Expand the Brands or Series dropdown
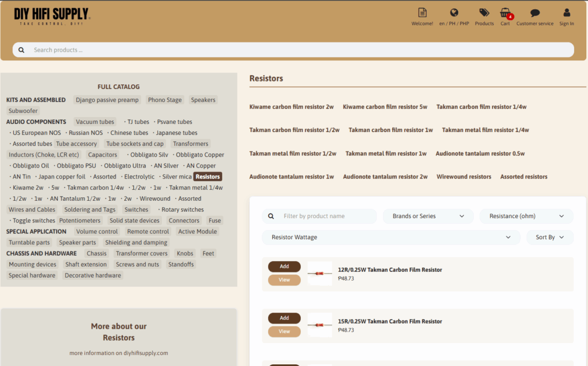Screen dimensions: 588x366 tap(428, 216)
